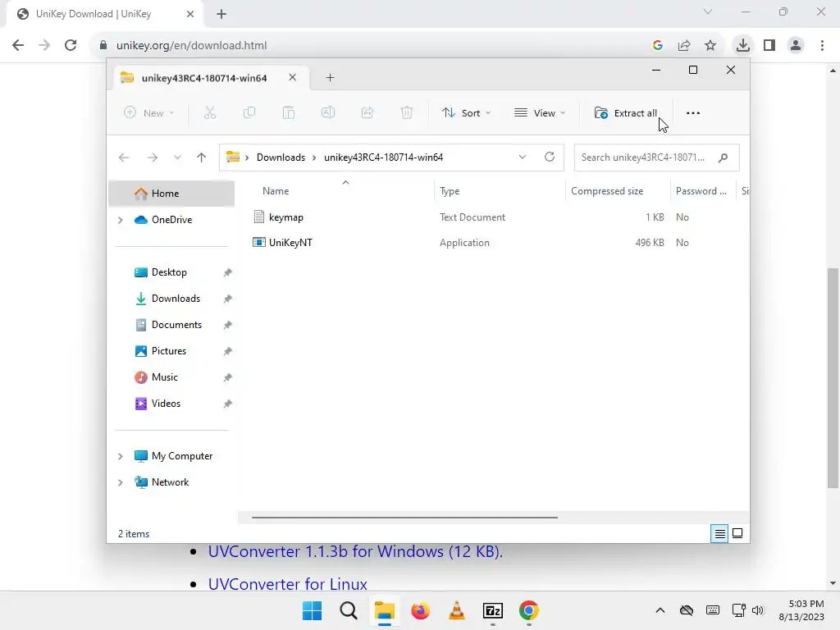Open taskbar Search
Screen dimensions: 840x630
click(348, 610)
